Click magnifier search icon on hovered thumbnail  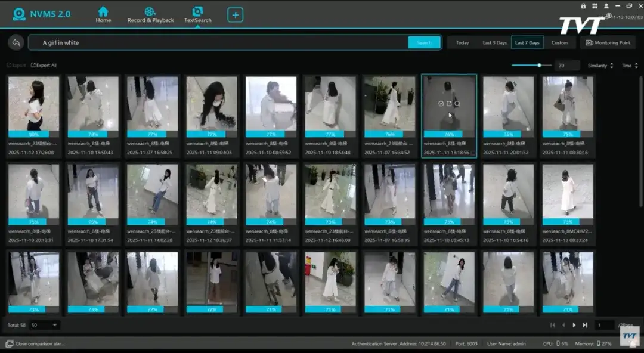tap(457, 104)
